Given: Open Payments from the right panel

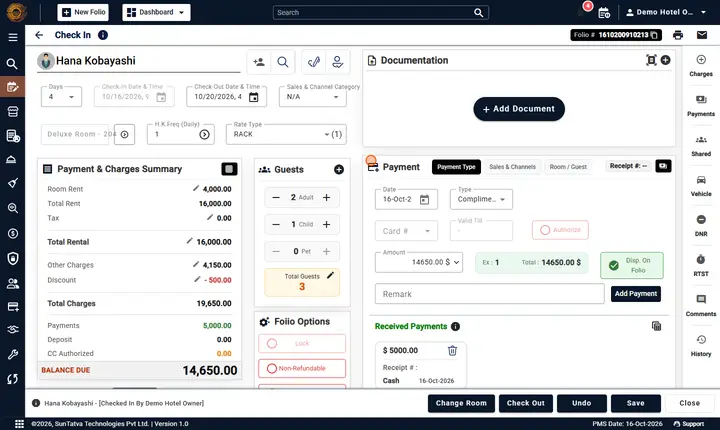Looking at the screenshot, I should tap(701, 106).
